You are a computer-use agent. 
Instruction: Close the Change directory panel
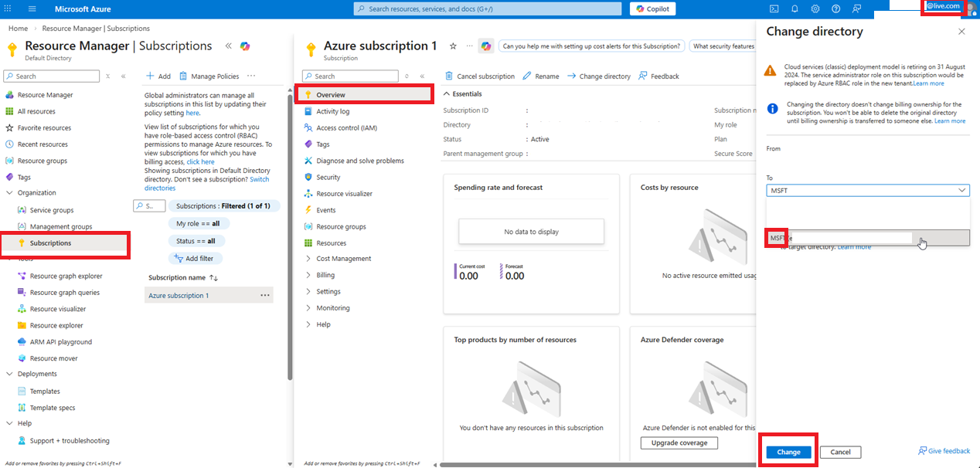coord(961,32)
